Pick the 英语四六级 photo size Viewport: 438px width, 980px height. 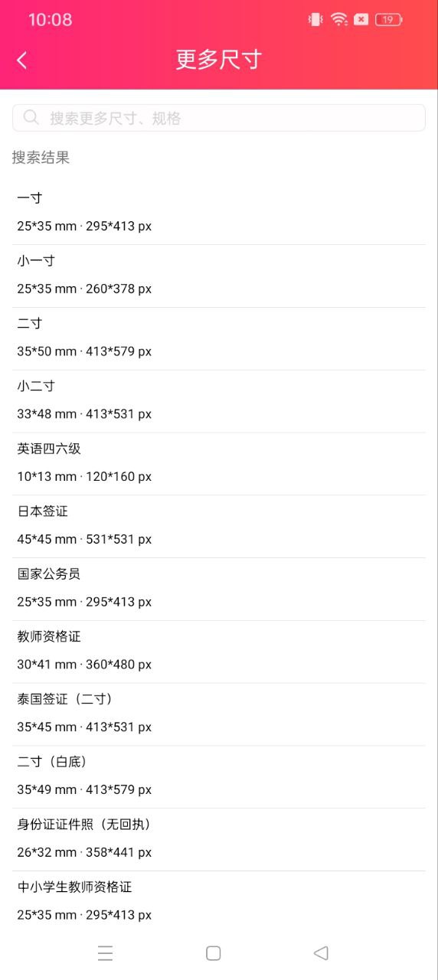click(x=219, y=464)
